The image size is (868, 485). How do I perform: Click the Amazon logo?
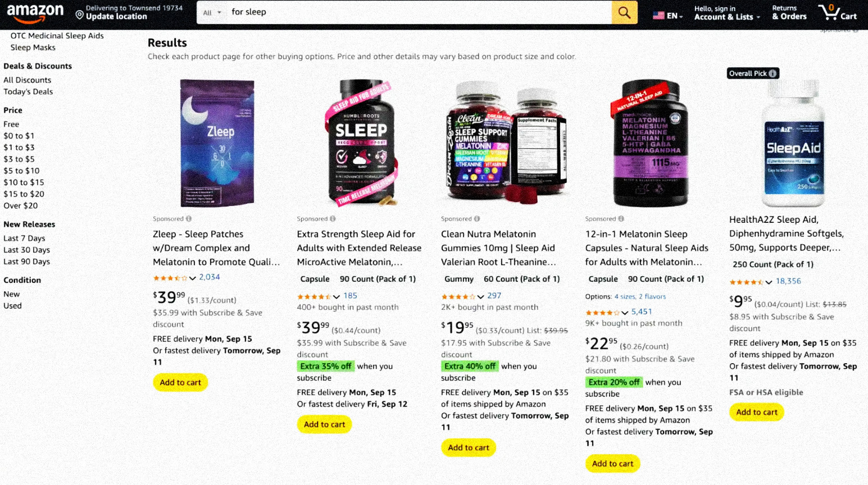(35, 13)
